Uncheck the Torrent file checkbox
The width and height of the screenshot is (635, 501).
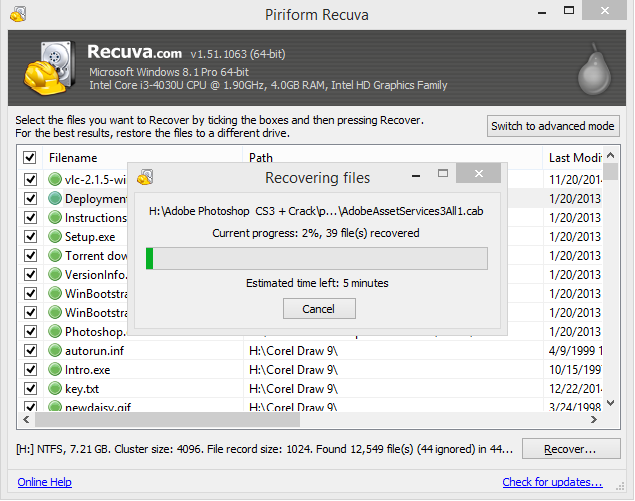(30, 255)
